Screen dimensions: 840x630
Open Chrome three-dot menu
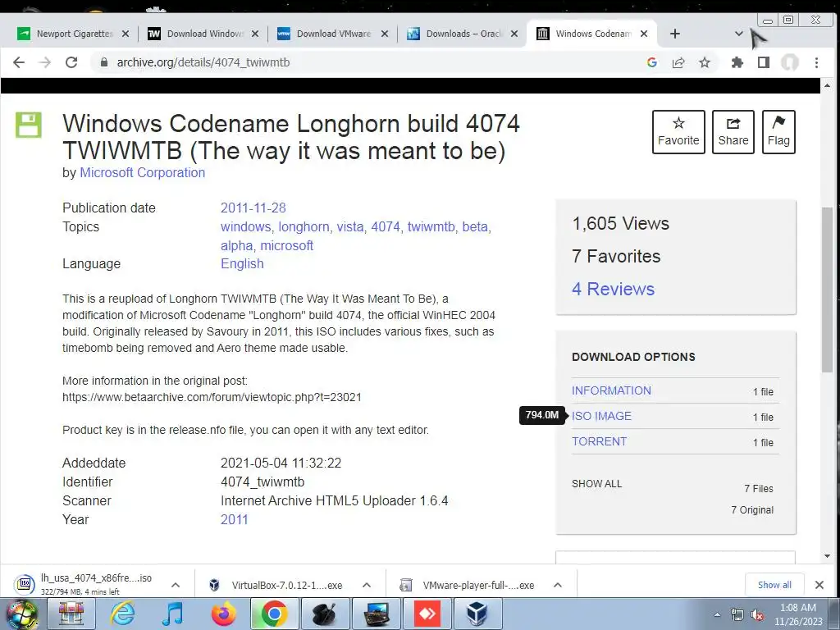click(x=816, y=62)
